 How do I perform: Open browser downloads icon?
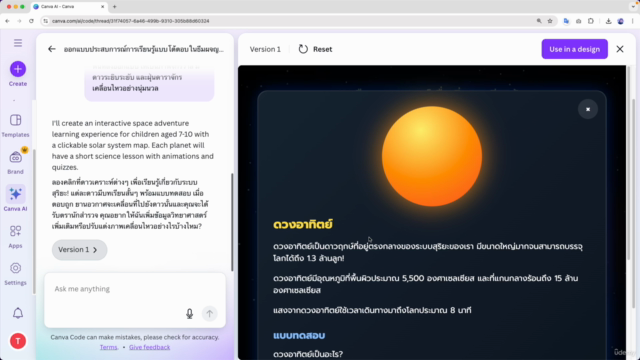608,21
